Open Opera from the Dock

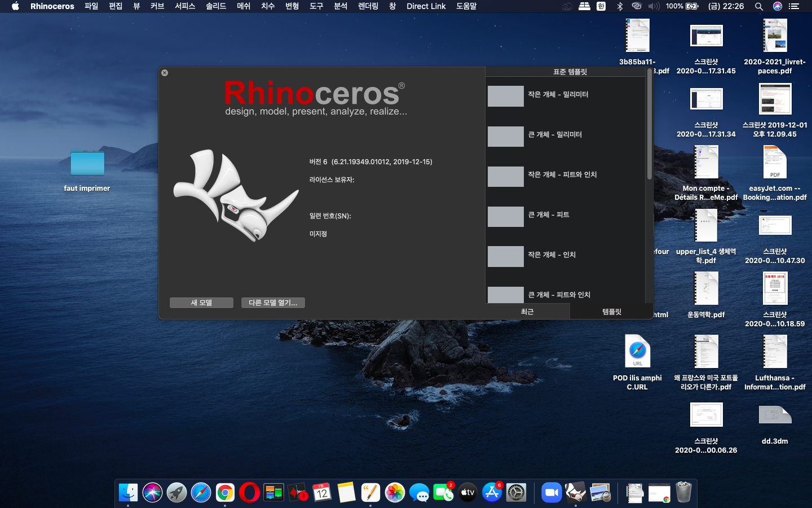click(x=249, y=493)
